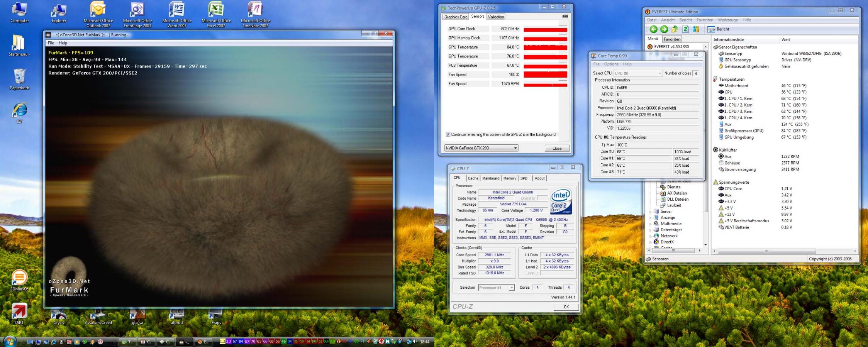
Task: Expand the Anzeige node in EVEREST tree
Action: pos(651,218)
